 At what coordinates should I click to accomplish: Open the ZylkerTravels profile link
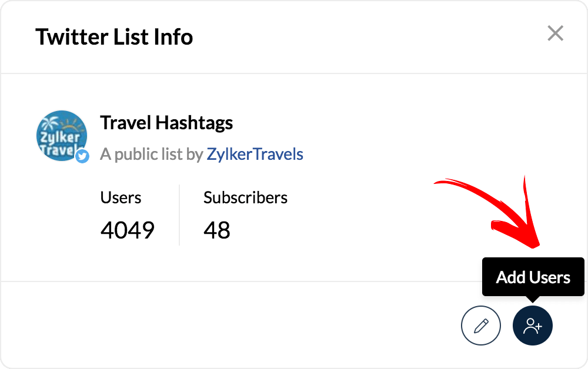(255, 155)
